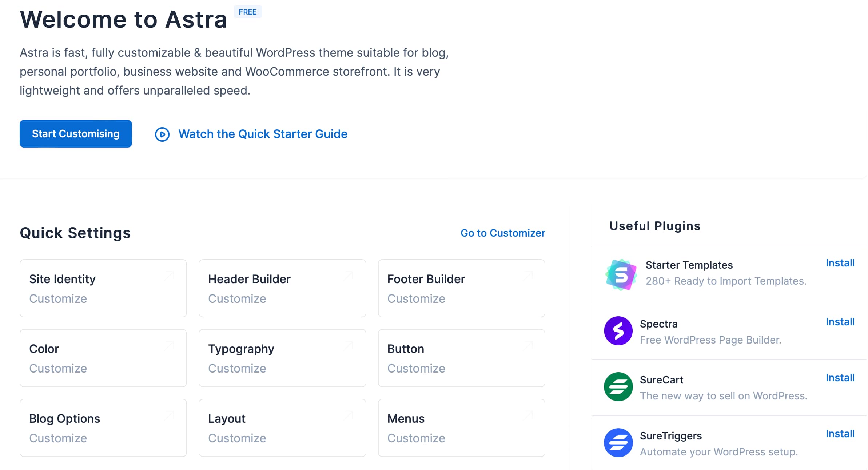Customize the Color settings
Viewport: 868px width, 470px height.
[x=58, y=368]
